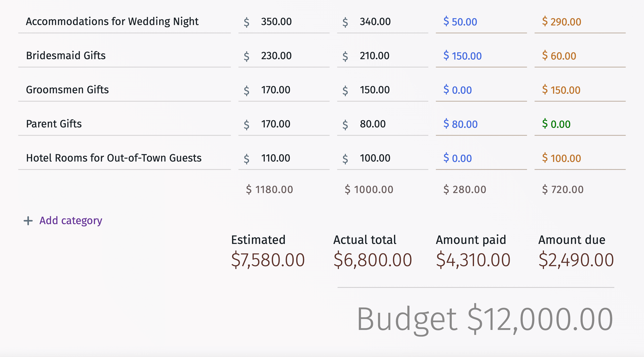Click the Add category link text
Image resolution: width=644 pixels, height=357 pixels.
(x=70, y=220)
